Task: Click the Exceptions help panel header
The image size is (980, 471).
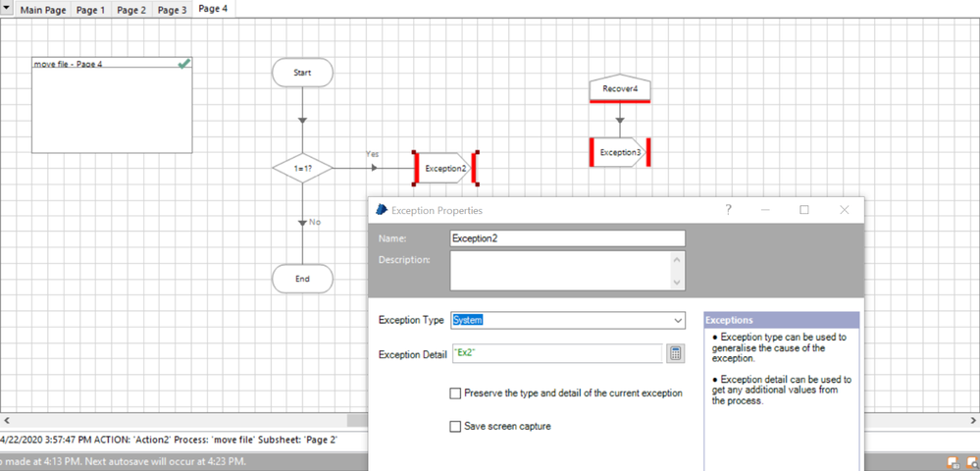Action: [781, 320]
